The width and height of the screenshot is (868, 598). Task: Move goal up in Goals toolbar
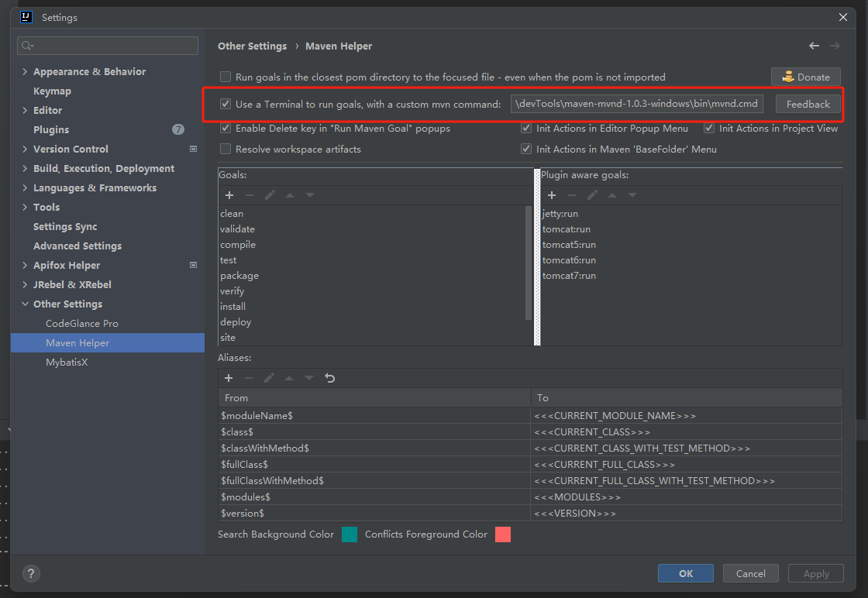tap(290, 195)
